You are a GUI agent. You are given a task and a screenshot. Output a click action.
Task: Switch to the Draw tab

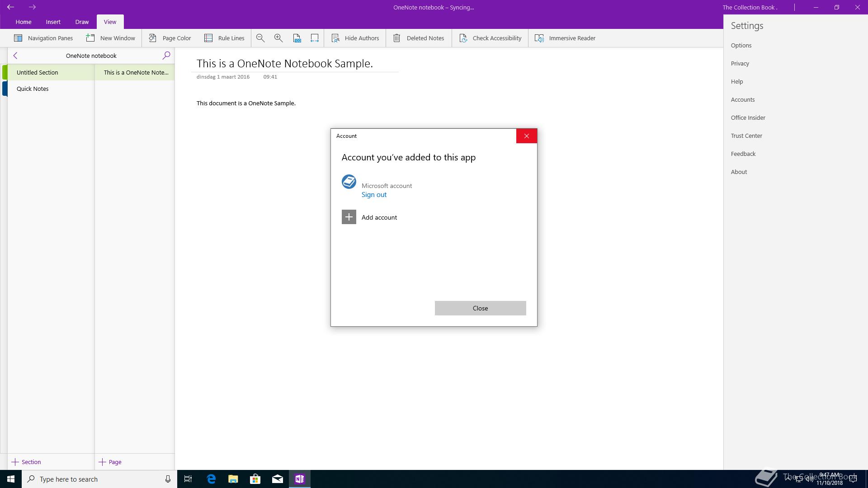pyautogui.click(x=82, y=22)
